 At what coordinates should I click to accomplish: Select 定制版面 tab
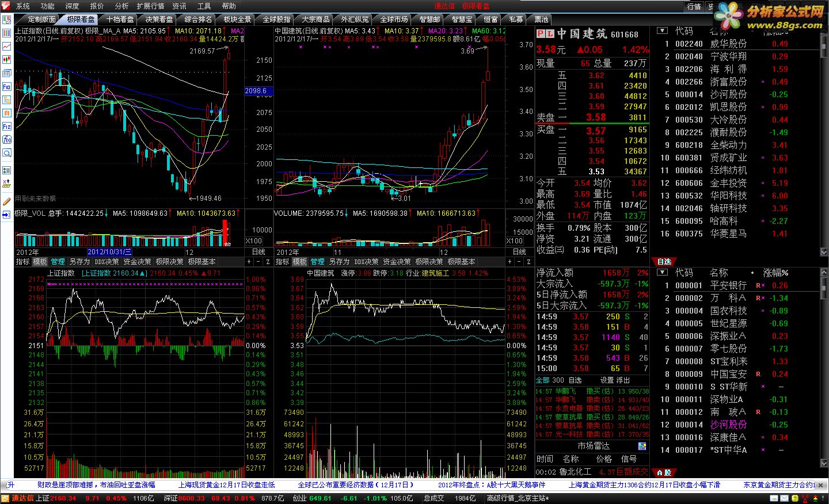(x=42, y=19)
